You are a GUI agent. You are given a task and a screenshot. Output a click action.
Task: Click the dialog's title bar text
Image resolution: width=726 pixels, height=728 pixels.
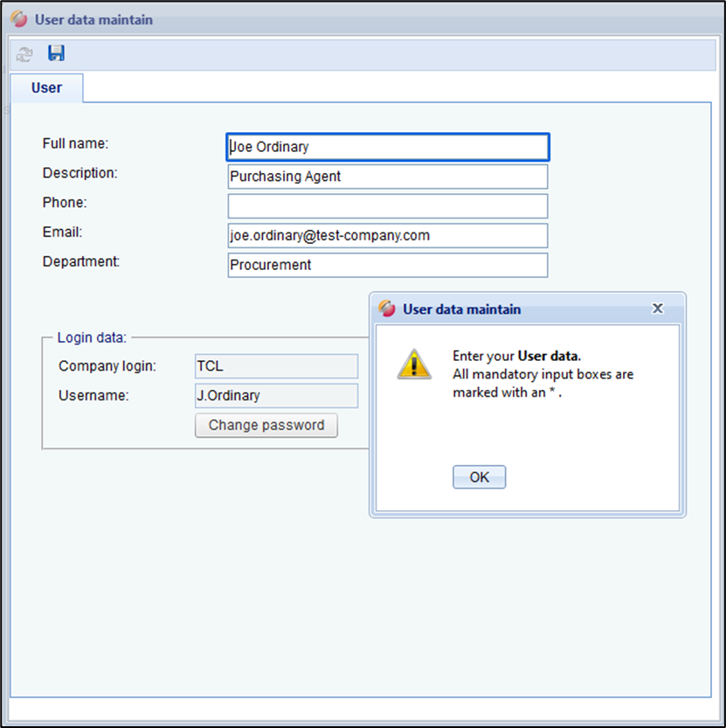point(461,309)
